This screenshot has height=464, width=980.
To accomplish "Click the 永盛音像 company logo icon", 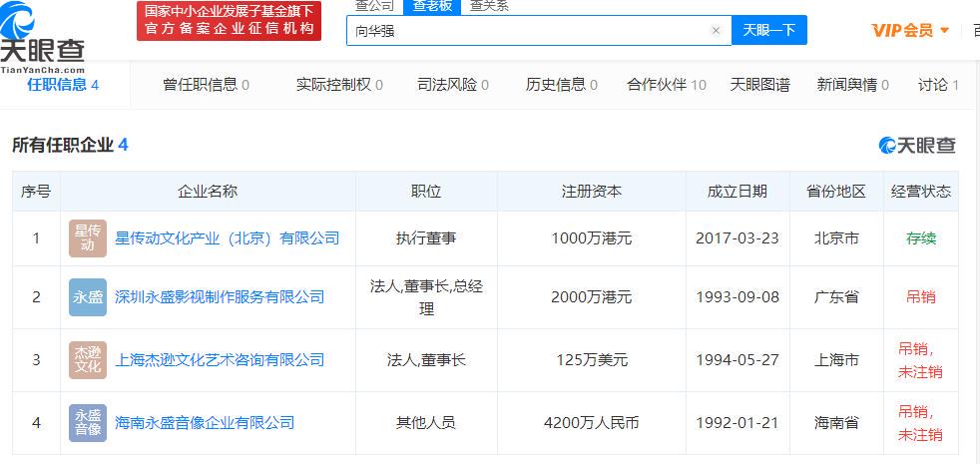I will [x=88, y=423].
